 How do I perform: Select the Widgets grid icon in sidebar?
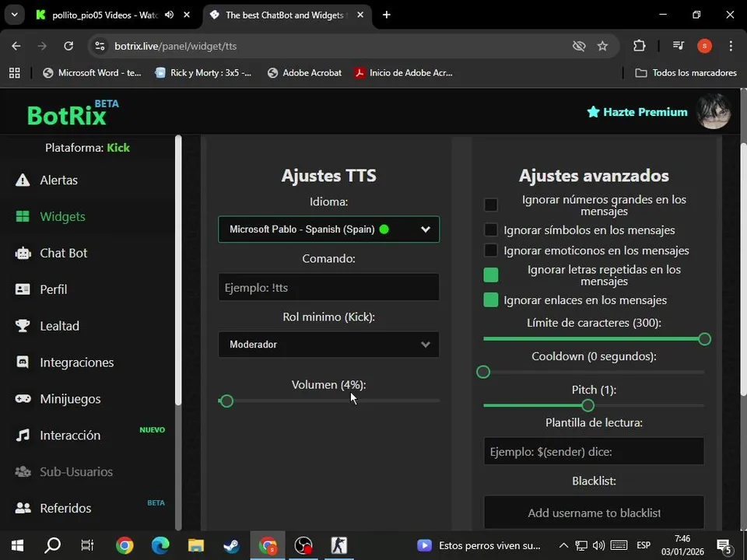(x=23, y=217)
